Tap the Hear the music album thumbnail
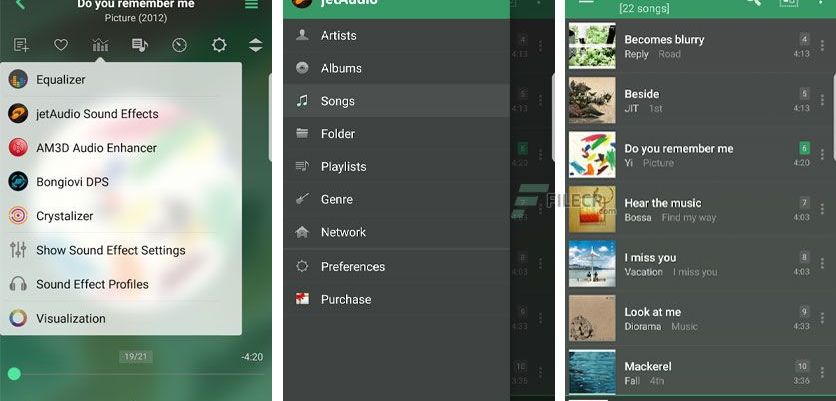The height and width of the screenshot is (401, 836). [x=592, y=209]
